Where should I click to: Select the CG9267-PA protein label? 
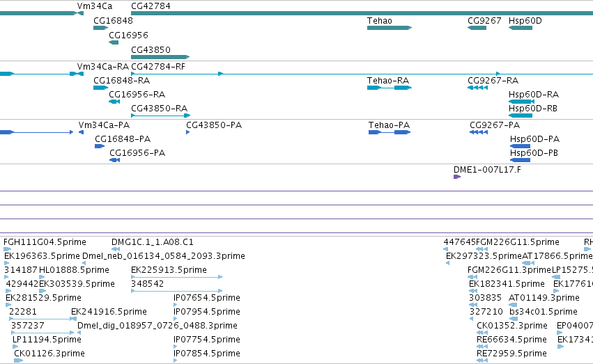(495, 125)
